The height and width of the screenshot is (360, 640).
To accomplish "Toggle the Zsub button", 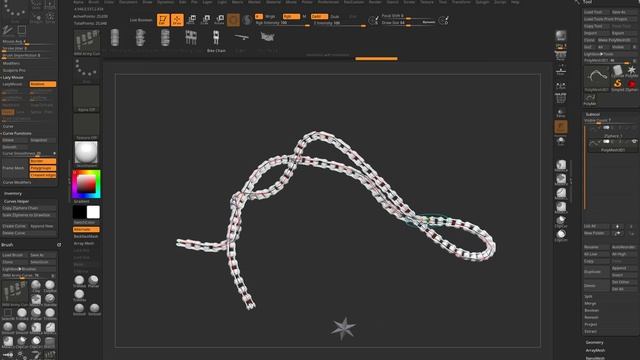I will [x=335, y=16].
